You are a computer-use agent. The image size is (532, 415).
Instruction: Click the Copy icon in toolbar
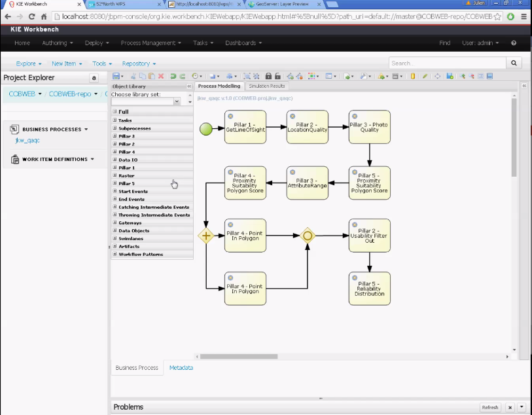143,76
